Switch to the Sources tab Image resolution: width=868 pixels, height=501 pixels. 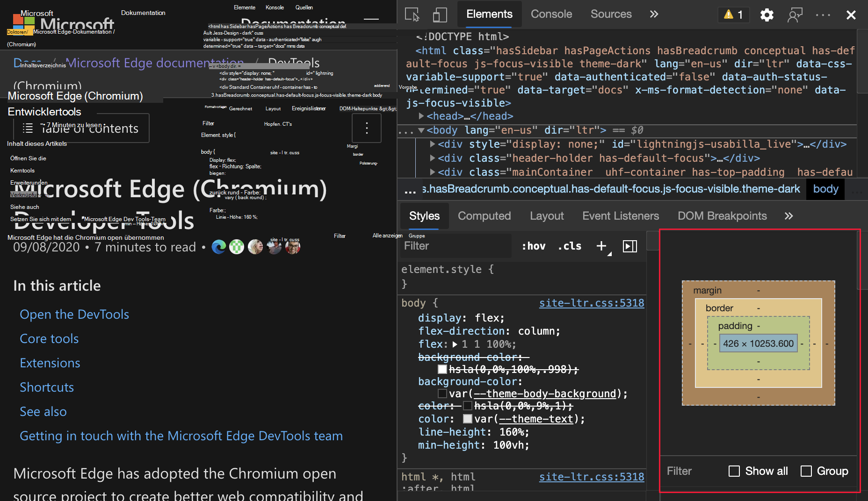611,14
